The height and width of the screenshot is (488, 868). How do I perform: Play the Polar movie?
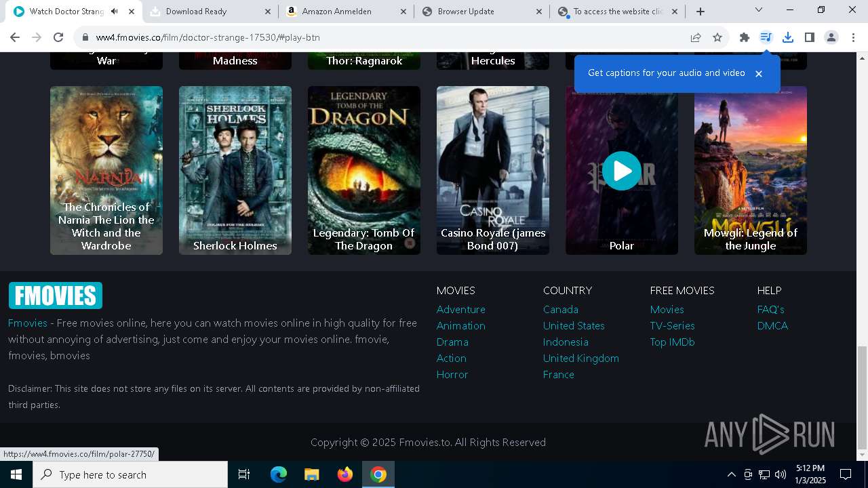pos(622,171)
